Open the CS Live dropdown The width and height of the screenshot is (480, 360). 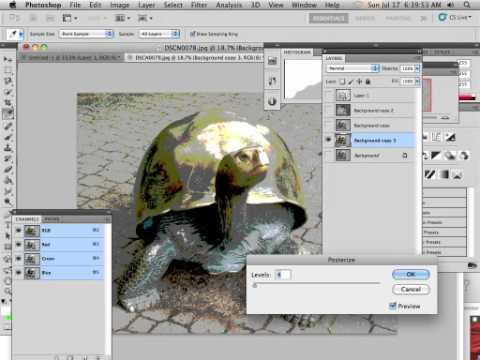(x=455, y=17)
